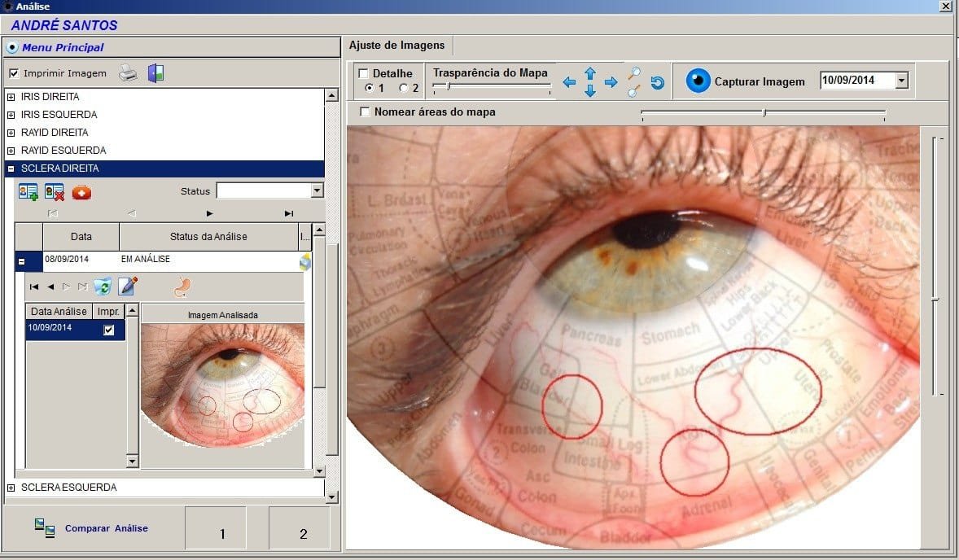The image size is (959, 560).
Task: Click the red first-aid kit icon
Action: click(81, 192)
